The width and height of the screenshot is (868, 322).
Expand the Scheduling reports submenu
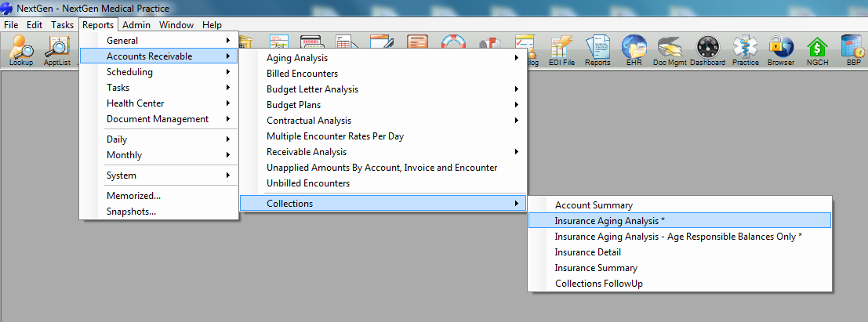(159, 72)
